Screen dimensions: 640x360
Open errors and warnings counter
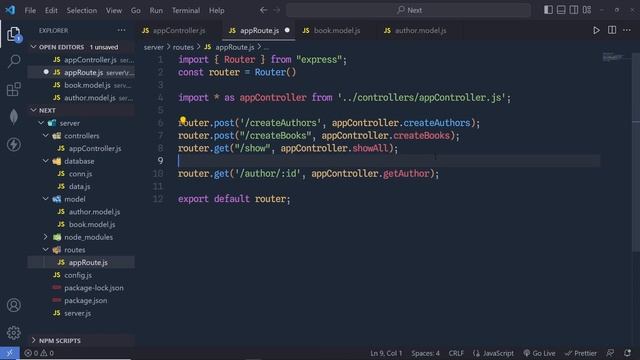[x=39, y=353]
